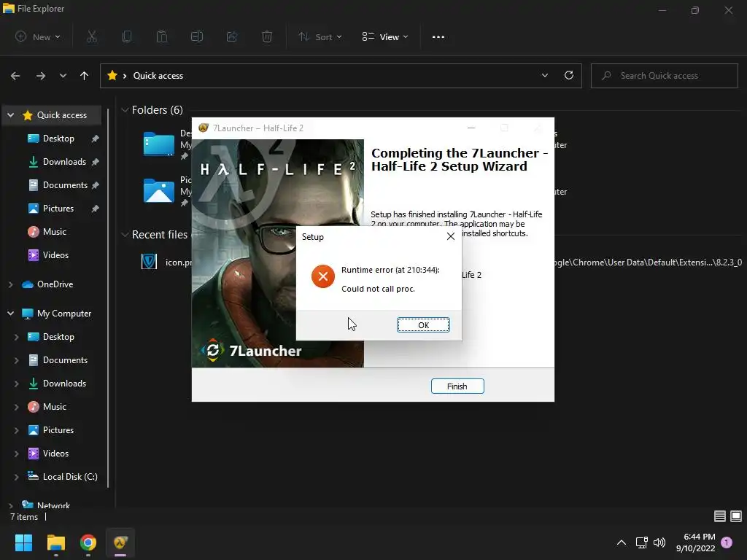This screenshot has width=747, height=560.
Task: Expand the OneDrive tree node
Action: (10, 284)
